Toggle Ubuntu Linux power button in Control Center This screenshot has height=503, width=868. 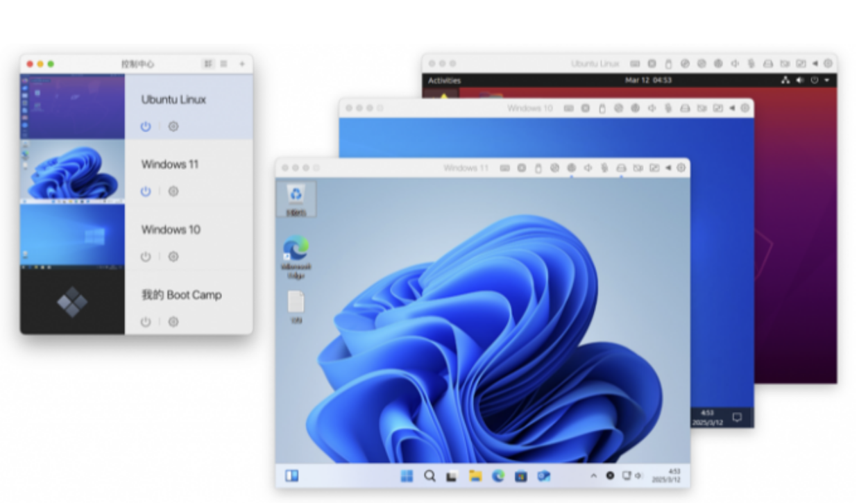pos(146,126)
